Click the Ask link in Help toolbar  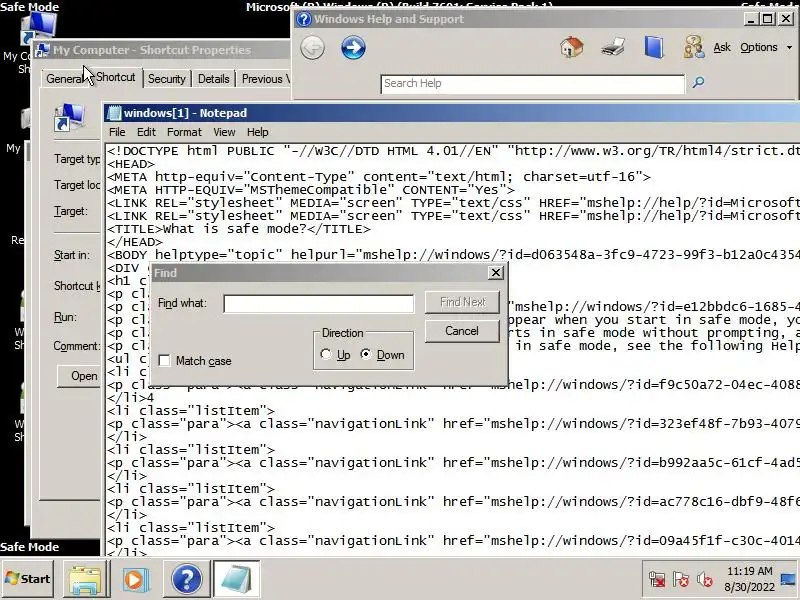coord(721,47)
